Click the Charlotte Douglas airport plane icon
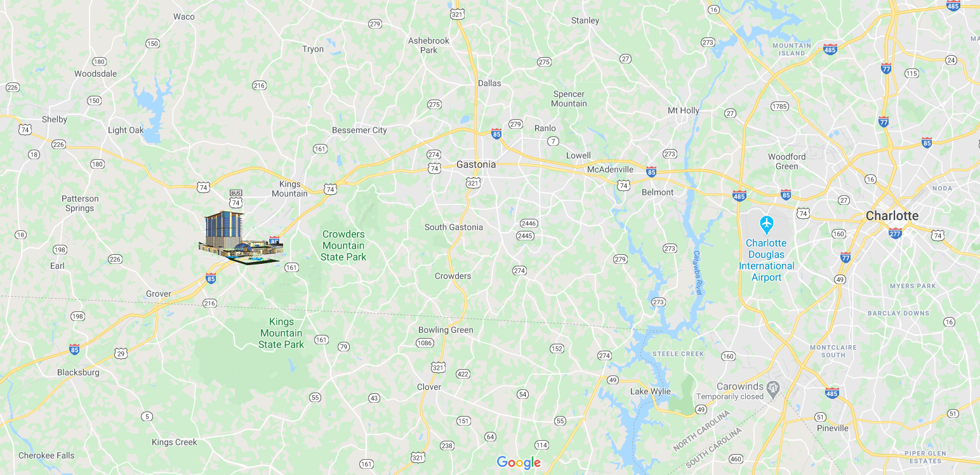980x475 pixels. [767, 224]
